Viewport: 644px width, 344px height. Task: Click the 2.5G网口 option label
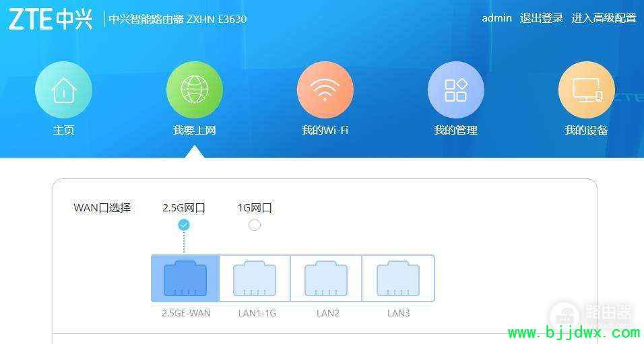point(184,208)
